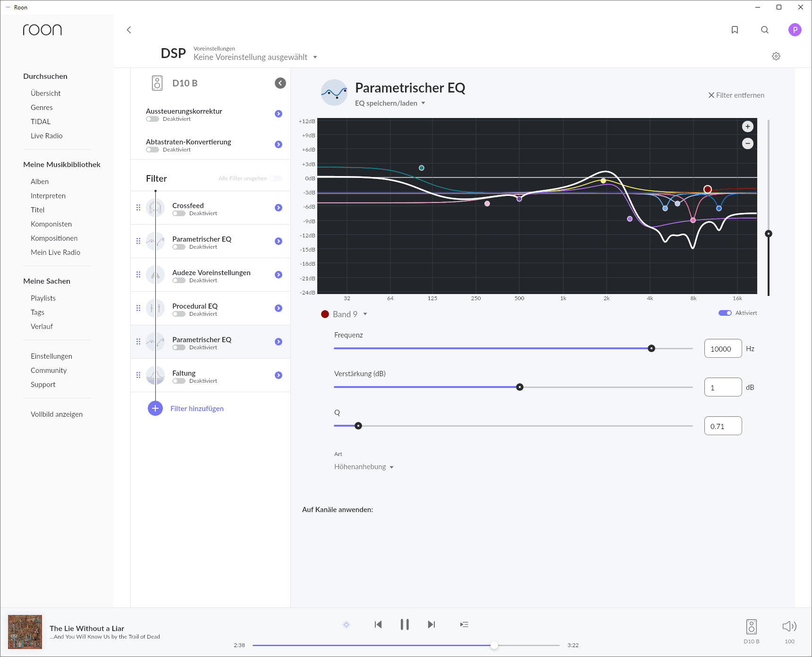The height and width of the screenshot is (657, 812).
Task: Click the track progress seek handle
Action: coord(494,645)
